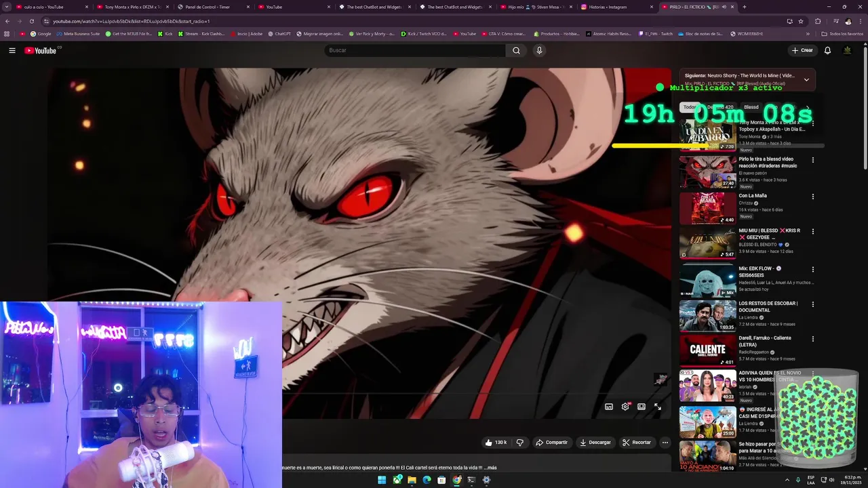
Task: Click the Compartir share button
Action: pos(551,443)
